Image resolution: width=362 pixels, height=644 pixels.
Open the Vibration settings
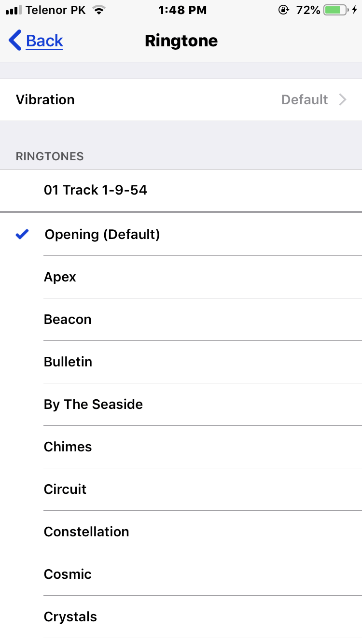tap(181, 99)
